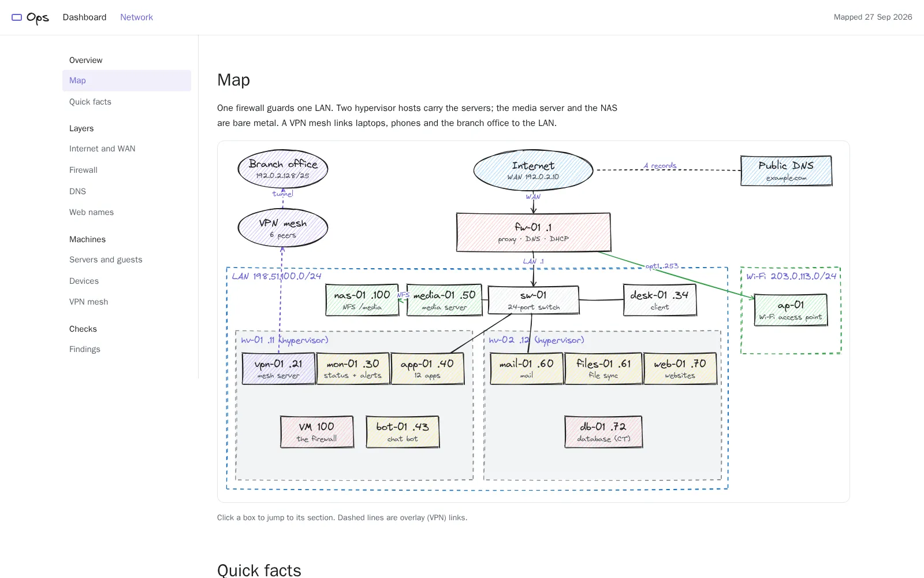Click the vpn-01 .21 mesh server box
Screen dimensions: 924x578
[278, 369]
